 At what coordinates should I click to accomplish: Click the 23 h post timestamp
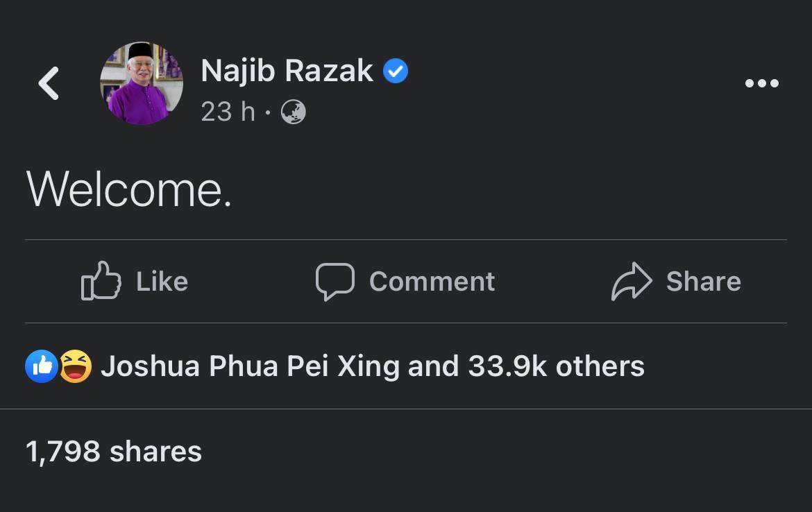228,112
